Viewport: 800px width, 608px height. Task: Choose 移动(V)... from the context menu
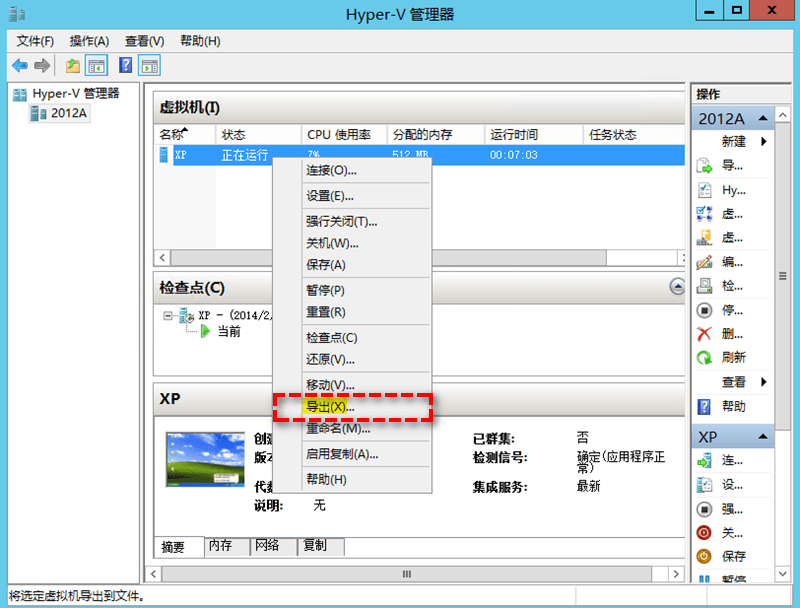tap(352, 385)
